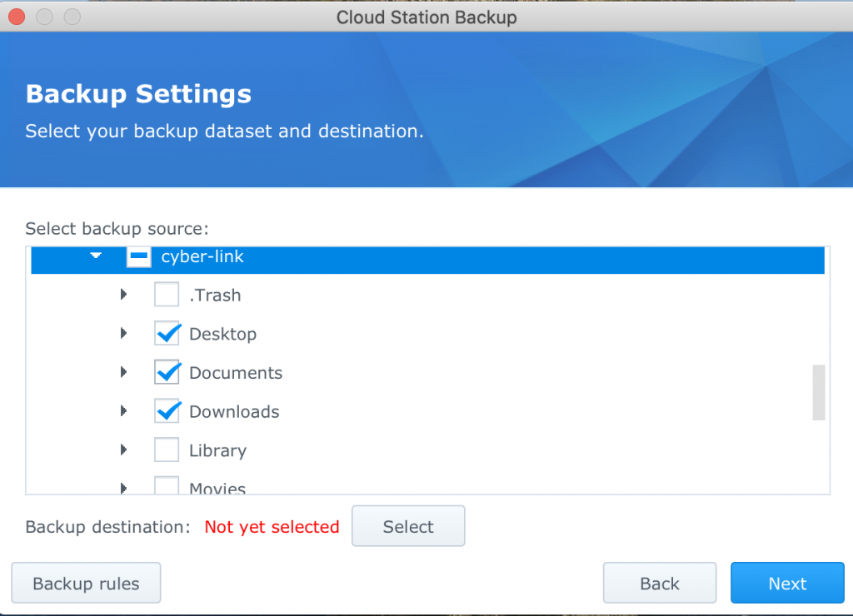Image resolution: width=853 pixels, height=616 pixels.
Task: Proceed with the Next button
Action: tap(787, 583)
